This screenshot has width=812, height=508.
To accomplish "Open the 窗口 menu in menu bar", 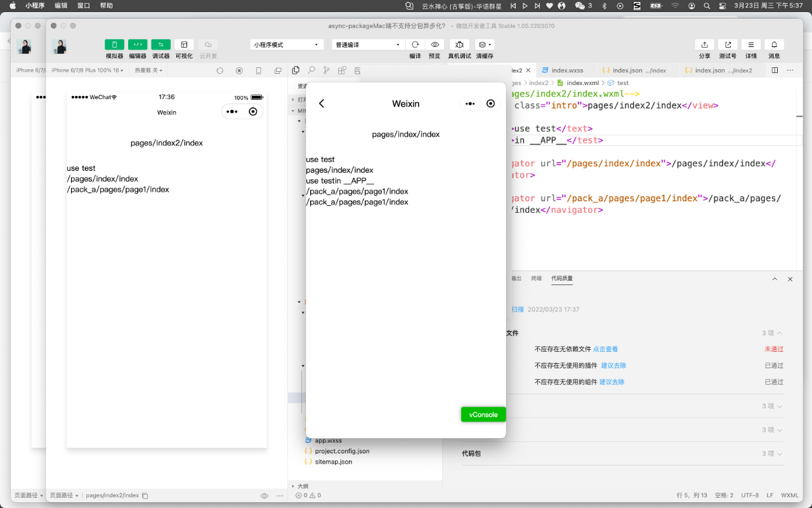I will coord(84,6).
